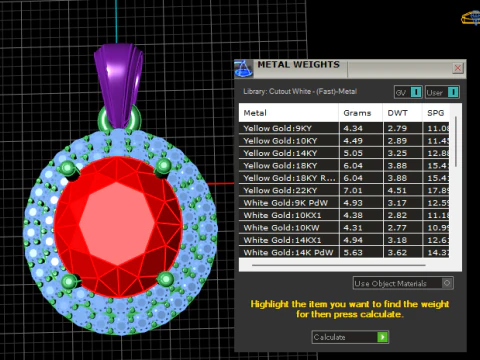Click the horizontal scrollbar under metals table
The image size is (480, 360).
click(339, 265)
